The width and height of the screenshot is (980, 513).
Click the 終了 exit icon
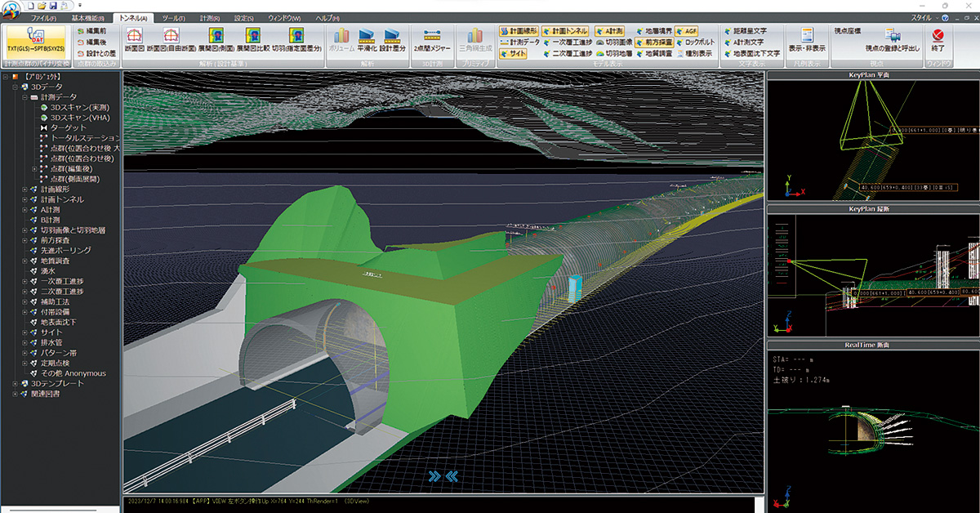pyautogui.click(x=938, y=38)
